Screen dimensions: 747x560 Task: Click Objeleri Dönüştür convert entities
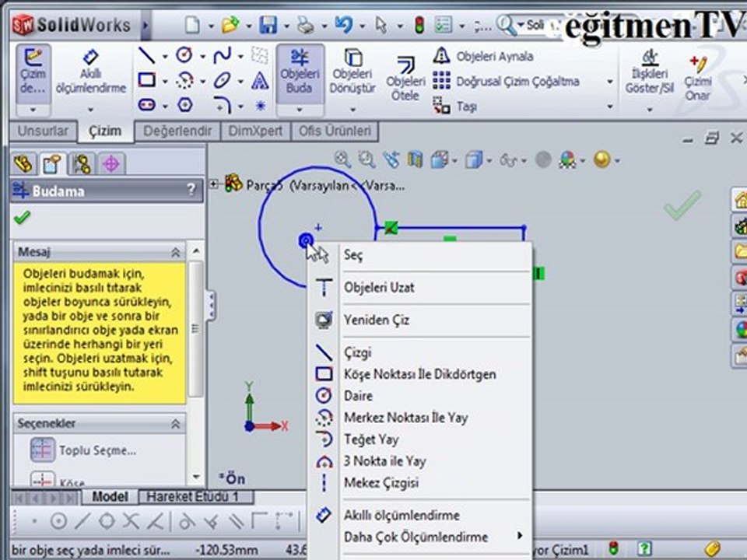353,73
